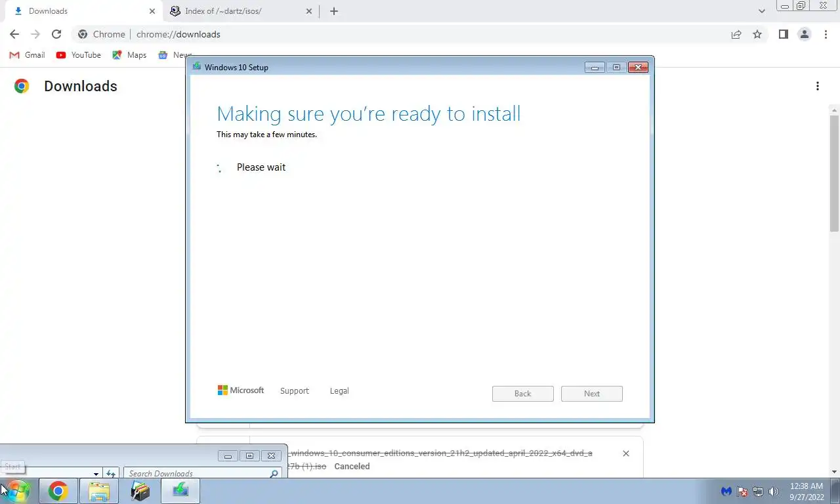The image size is (840, 504).
Task: Maximize the Explorer window
Action: click(249, 455)
